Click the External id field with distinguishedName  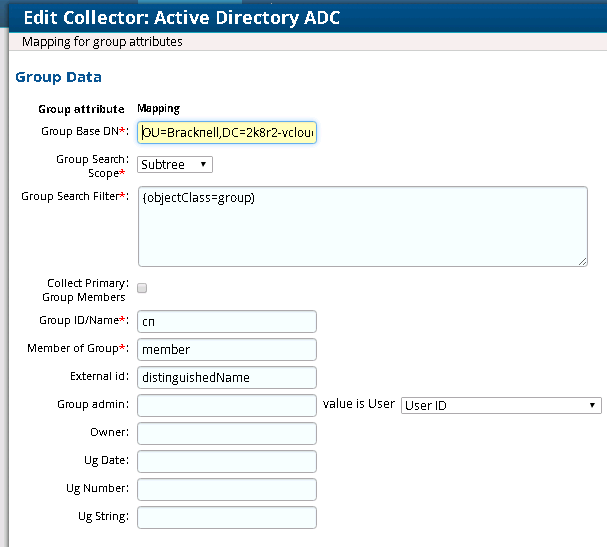click(227, 377)
